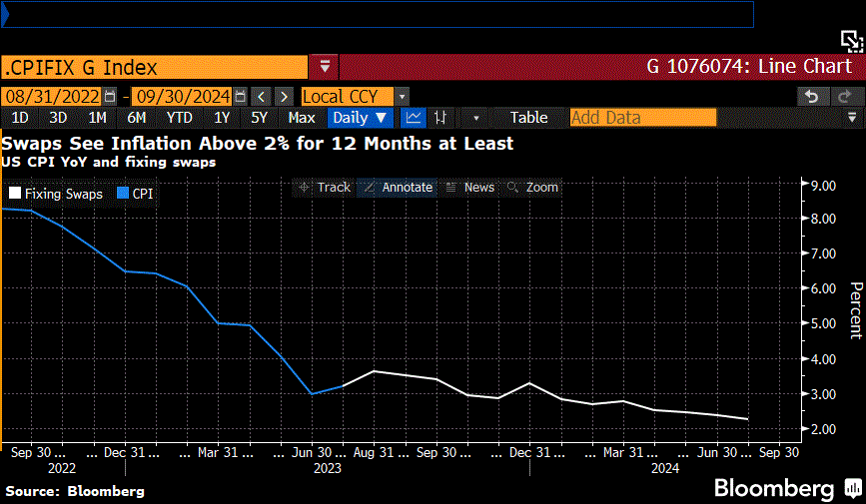Click the Local CCY currency field
Viewport: 866px width, 504px height.
point(347,97)
